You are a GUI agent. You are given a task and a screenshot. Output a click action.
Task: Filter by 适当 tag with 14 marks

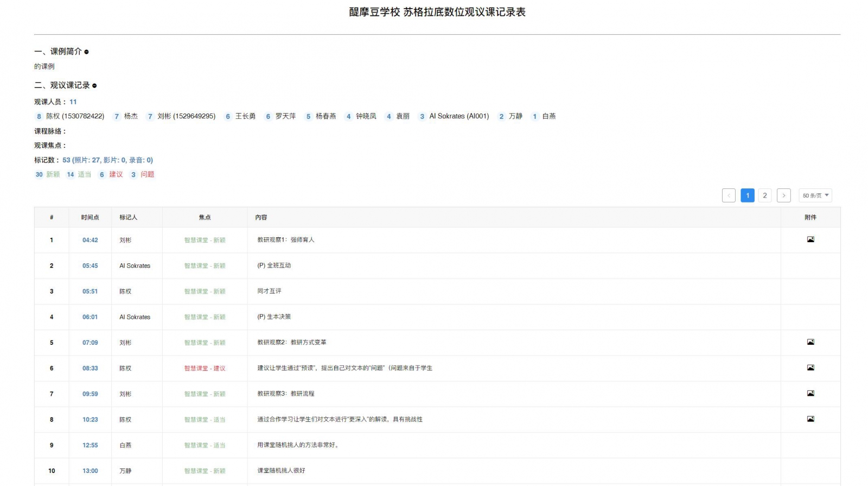point(79,174)
